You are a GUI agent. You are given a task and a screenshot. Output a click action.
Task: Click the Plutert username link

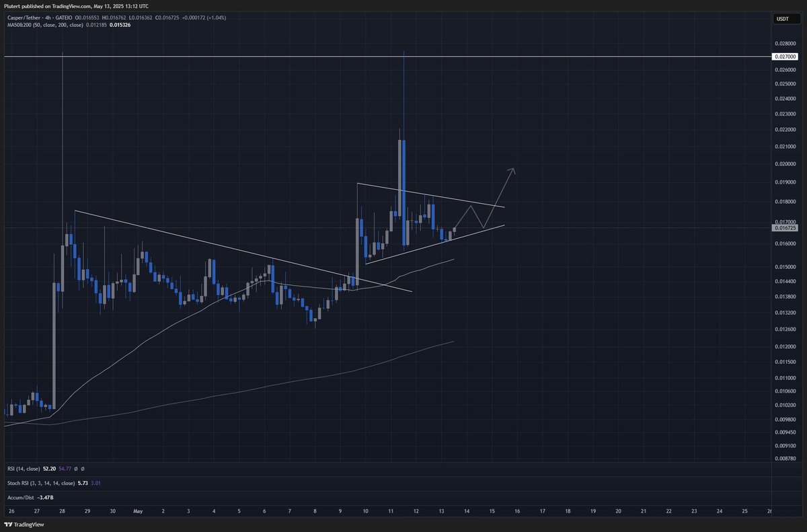click(x=13, y=5)
